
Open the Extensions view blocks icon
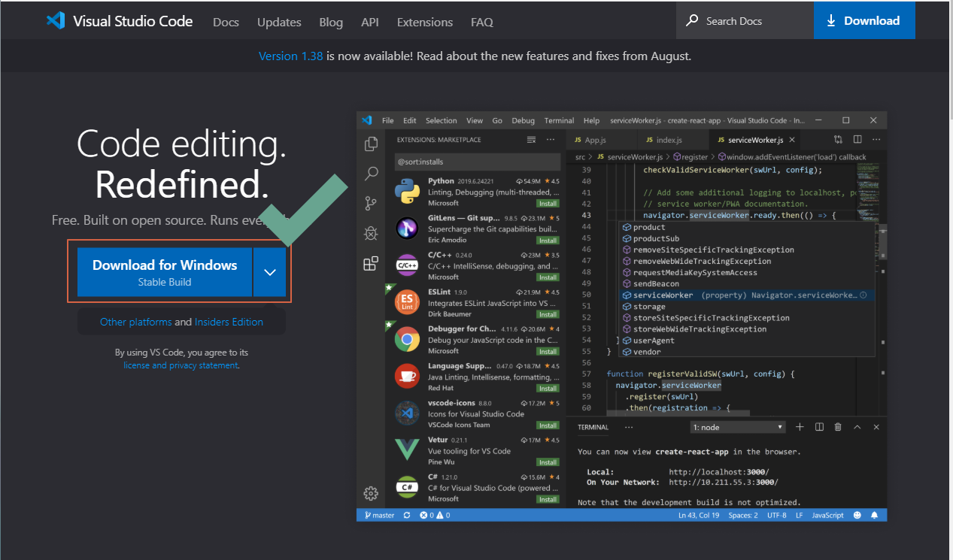click(371, 263)
